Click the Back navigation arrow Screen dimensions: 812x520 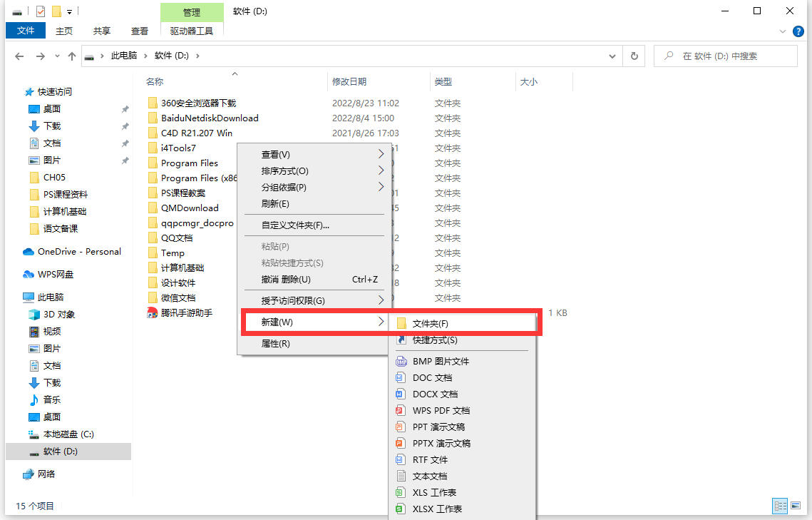(19, 56)
